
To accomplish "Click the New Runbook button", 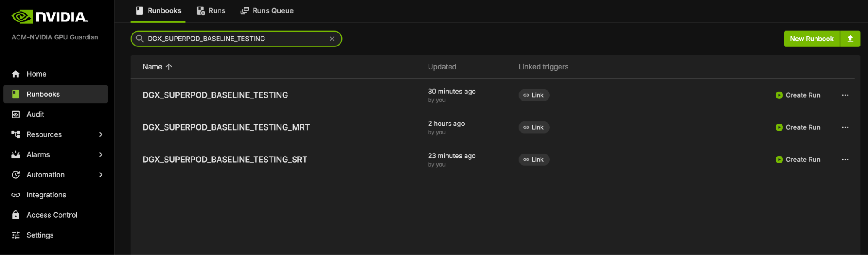I will pyautogui.click(x=811, y=39).
